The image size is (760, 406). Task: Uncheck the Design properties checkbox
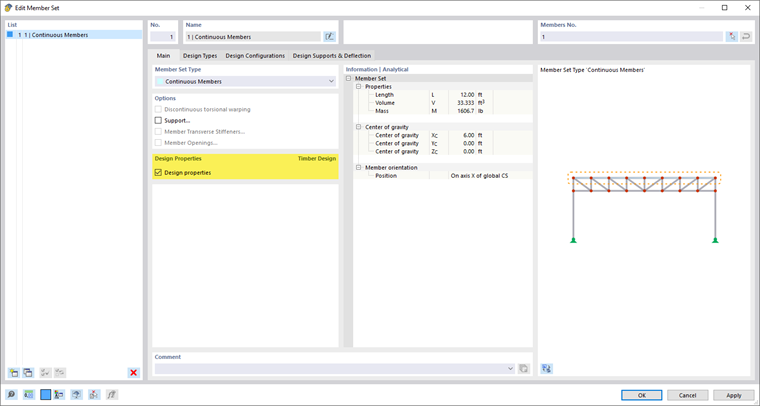[x=158, y=172]
